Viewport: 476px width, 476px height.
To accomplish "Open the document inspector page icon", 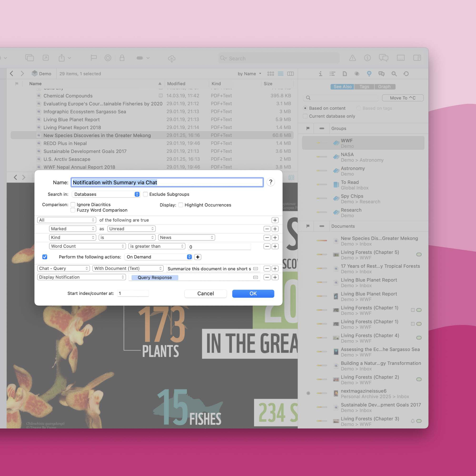I will point(345,74).
